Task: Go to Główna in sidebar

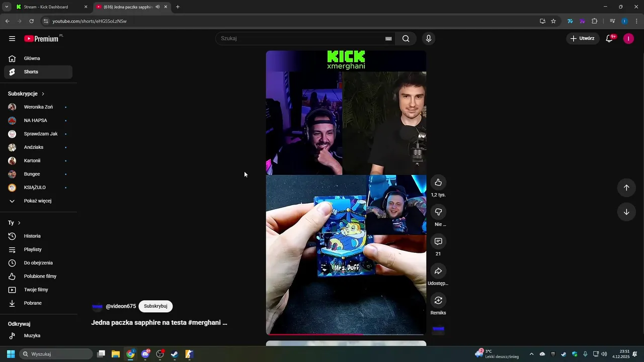Action: (x=38, y=58)
